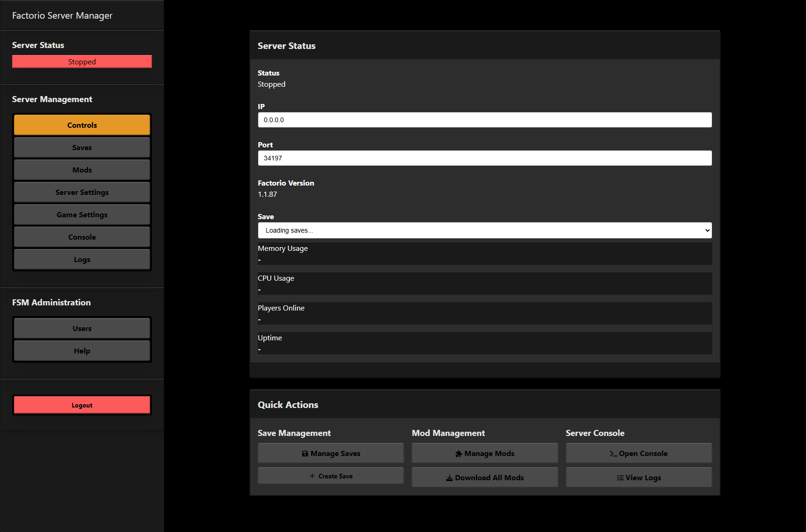Switch to the Console page
Viewport: 806px width, 532px height.
[82, 237]
